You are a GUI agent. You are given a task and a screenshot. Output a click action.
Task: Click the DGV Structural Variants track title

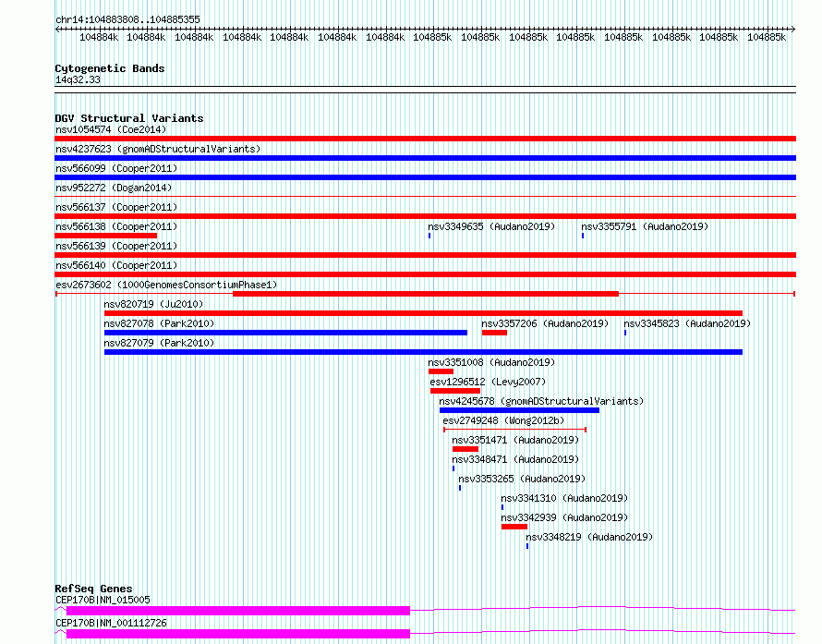pos(129,118)
